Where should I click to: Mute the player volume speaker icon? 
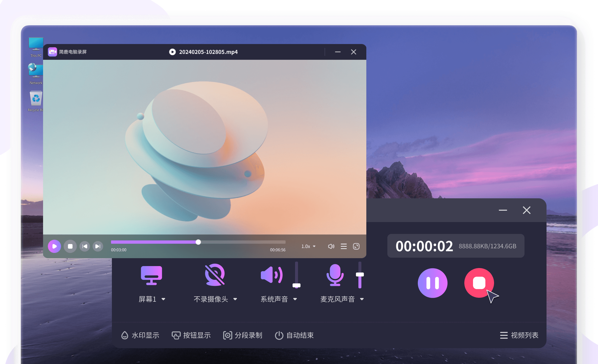331,246
